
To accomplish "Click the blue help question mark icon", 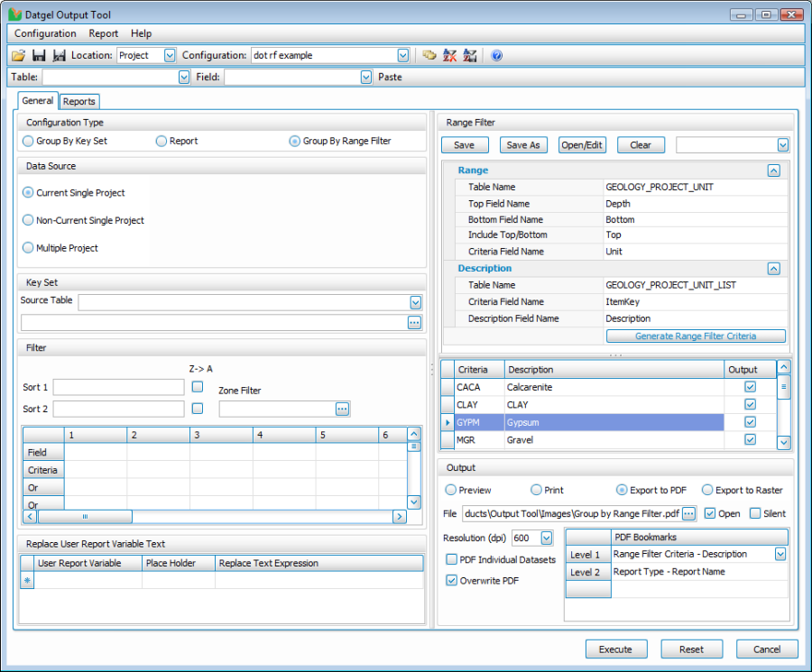I will (x=496, y=56).
